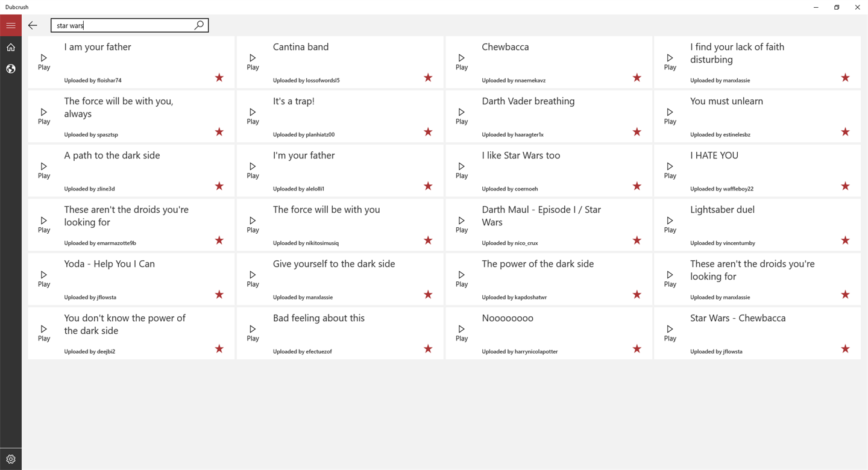Play "Darth Vader breathing" sound
This screenshot has height=470, width=868.
[x=461, y=116]
